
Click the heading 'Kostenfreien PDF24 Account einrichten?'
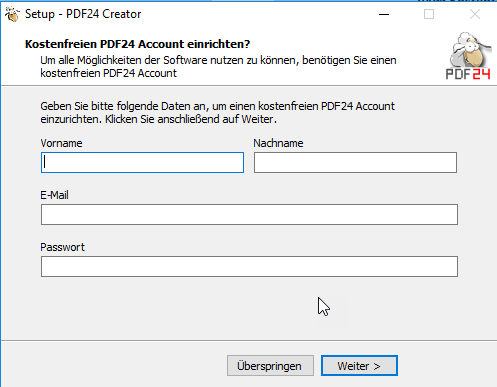[138, 44]
